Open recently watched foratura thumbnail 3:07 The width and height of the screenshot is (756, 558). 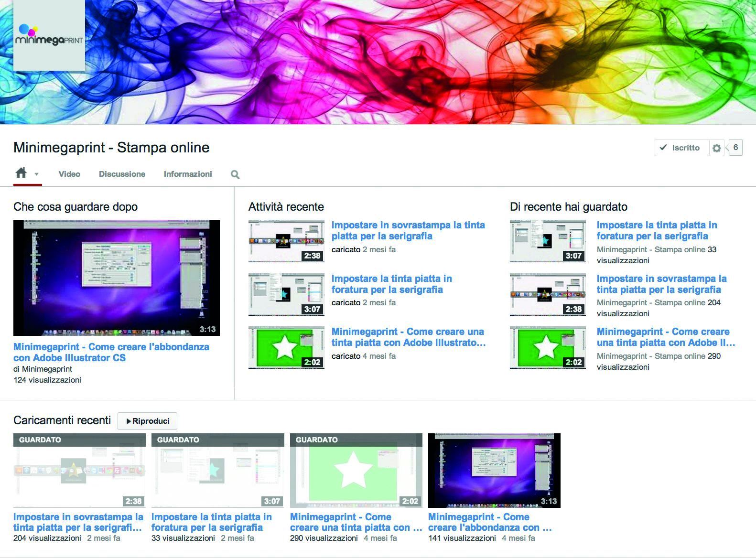tap(548, 241)
